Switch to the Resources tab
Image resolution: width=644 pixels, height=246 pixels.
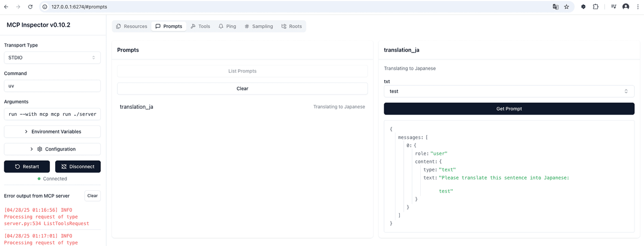131,26
